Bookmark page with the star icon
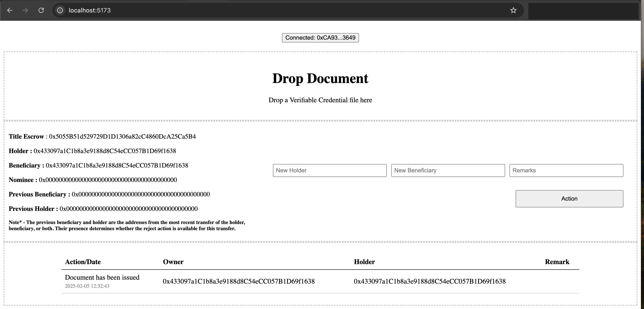The image size is (644, 309). 513,10
